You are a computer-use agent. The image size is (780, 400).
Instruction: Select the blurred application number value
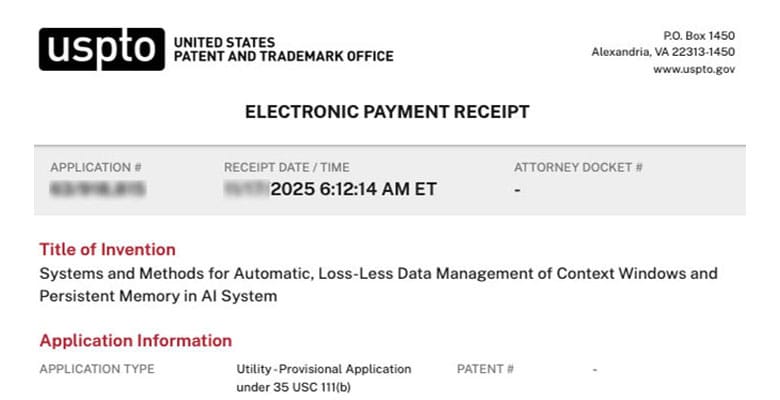pyautogui.click(x=98, y=188)
